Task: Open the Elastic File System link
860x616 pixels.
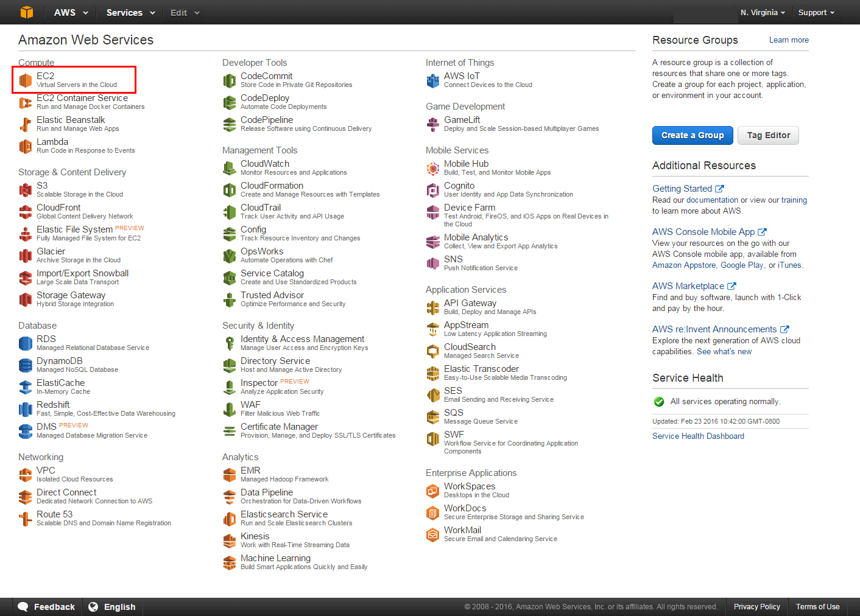Action: coord(74,229)
